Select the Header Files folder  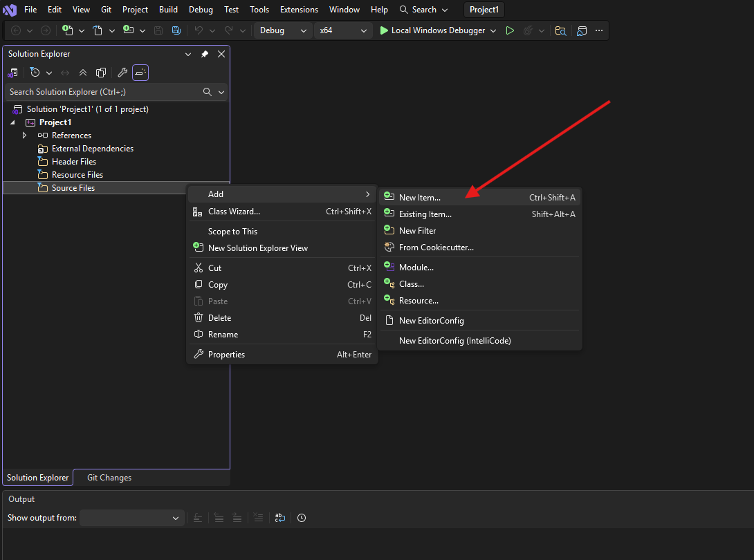[x=74, y=162]
